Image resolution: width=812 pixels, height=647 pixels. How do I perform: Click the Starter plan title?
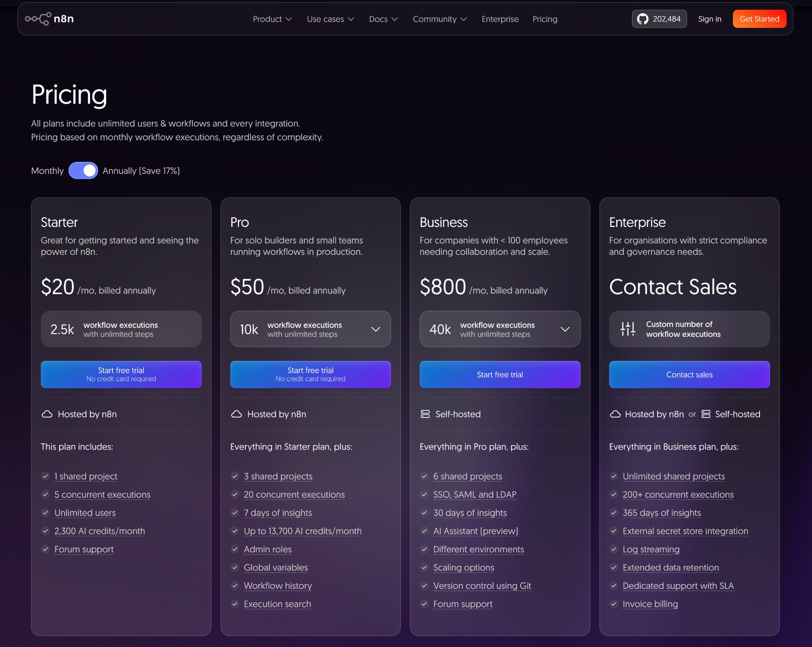[59, 222]
